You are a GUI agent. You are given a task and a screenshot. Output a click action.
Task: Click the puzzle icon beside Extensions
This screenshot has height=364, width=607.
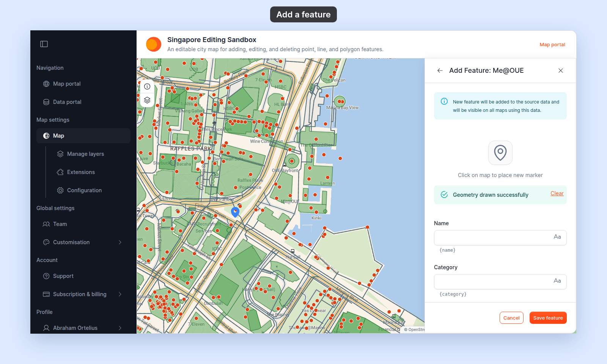point(60,172)
